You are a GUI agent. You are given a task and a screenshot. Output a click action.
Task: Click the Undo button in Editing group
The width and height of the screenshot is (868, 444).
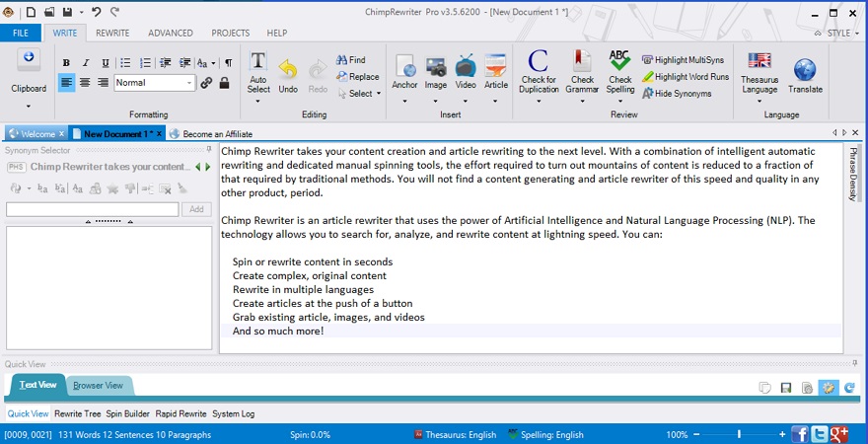click(288, 77)
